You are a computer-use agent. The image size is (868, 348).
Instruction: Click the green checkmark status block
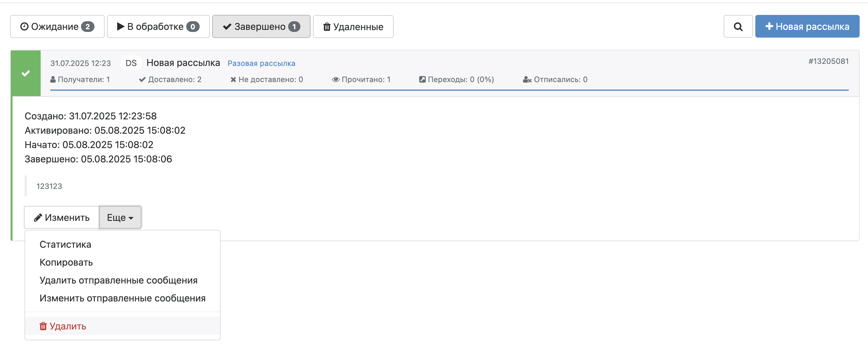point(26,73)
